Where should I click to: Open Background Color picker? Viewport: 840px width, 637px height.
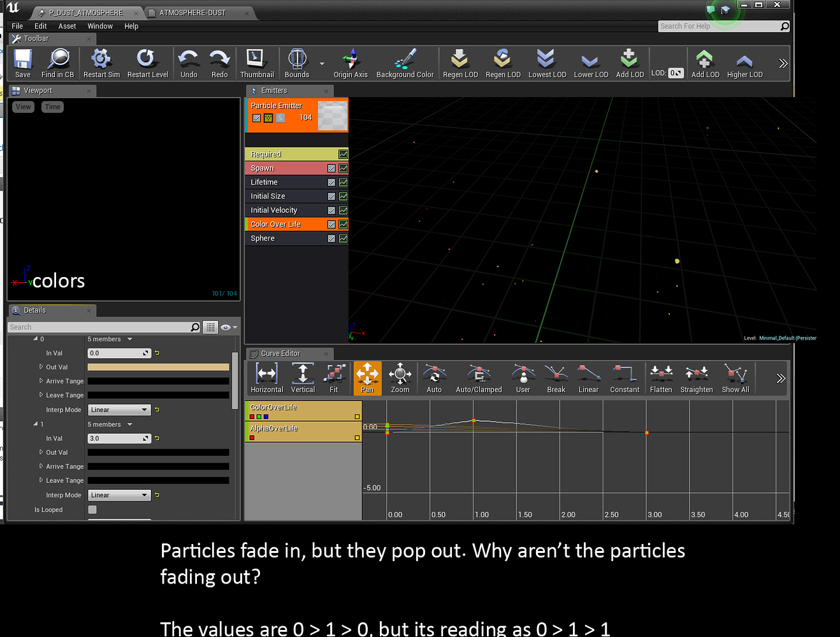[405, 63]
